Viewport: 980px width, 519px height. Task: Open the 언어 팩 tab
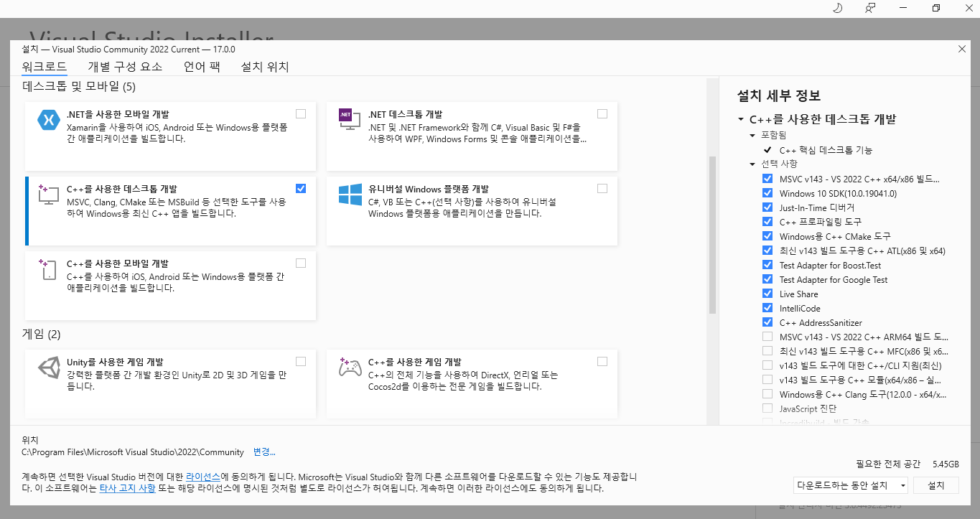(x=201, y=66)
